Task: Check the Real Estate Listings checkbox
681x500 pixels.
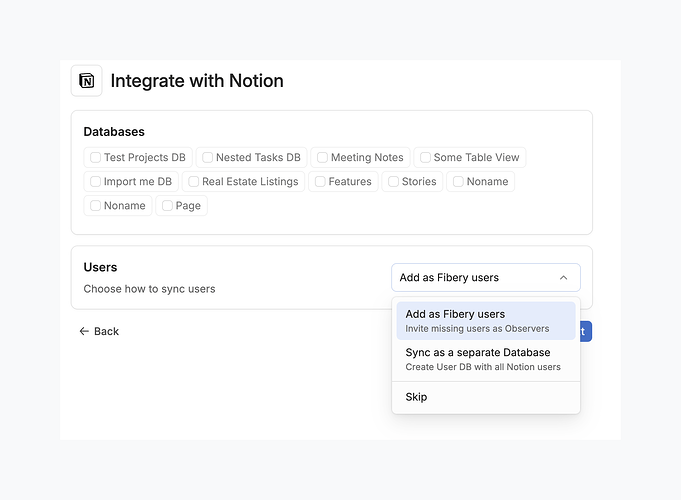Action: tap(194, 182)
